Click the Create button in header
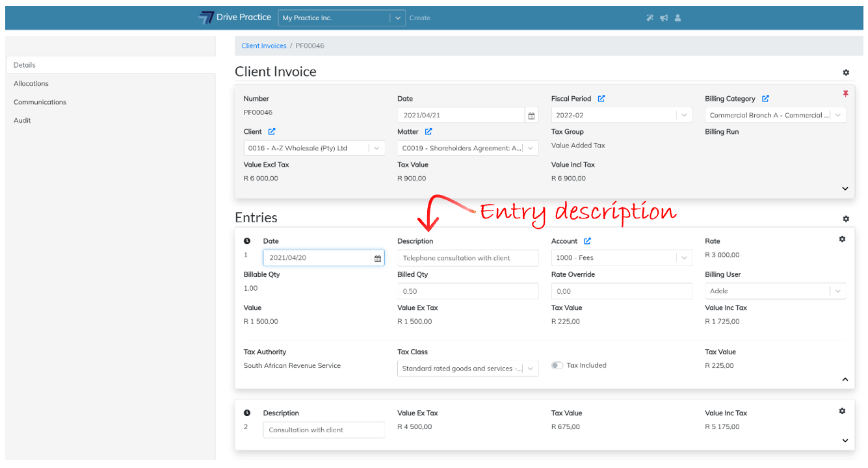This screenshot has width=868, height=468. [419, 18]
